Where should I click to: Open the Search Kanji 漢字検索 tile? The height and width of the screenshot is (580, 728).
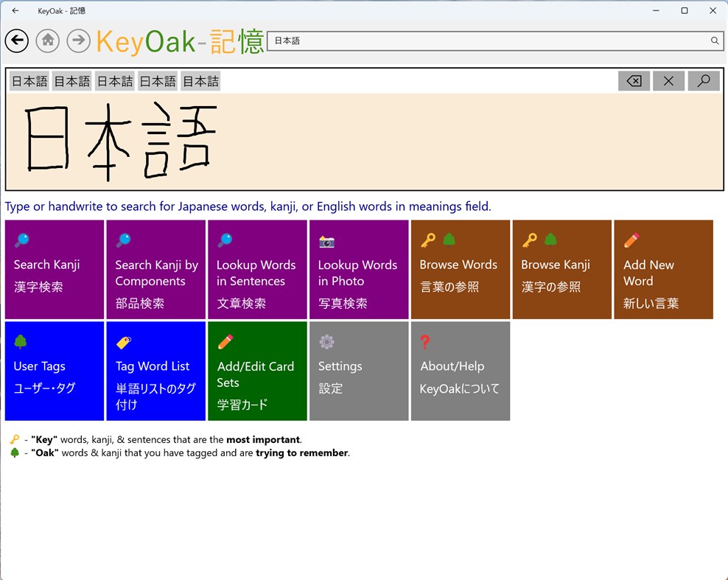tap(54, 269)
